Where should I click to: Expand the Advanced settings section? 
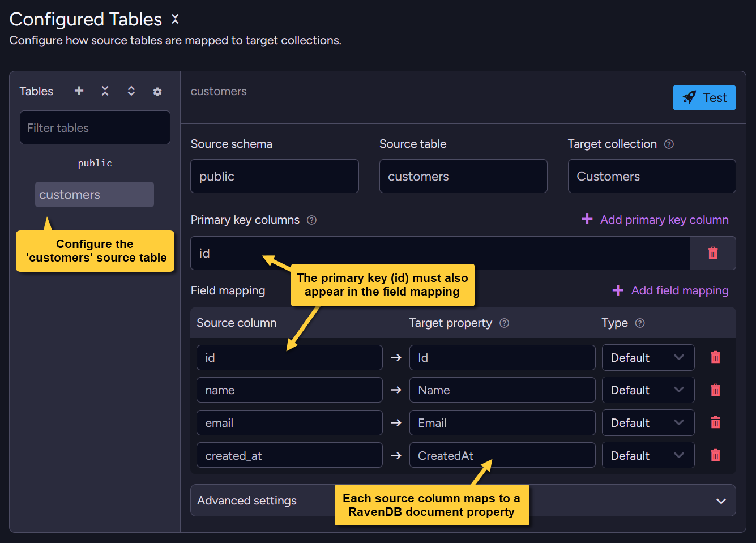(463, 501)
